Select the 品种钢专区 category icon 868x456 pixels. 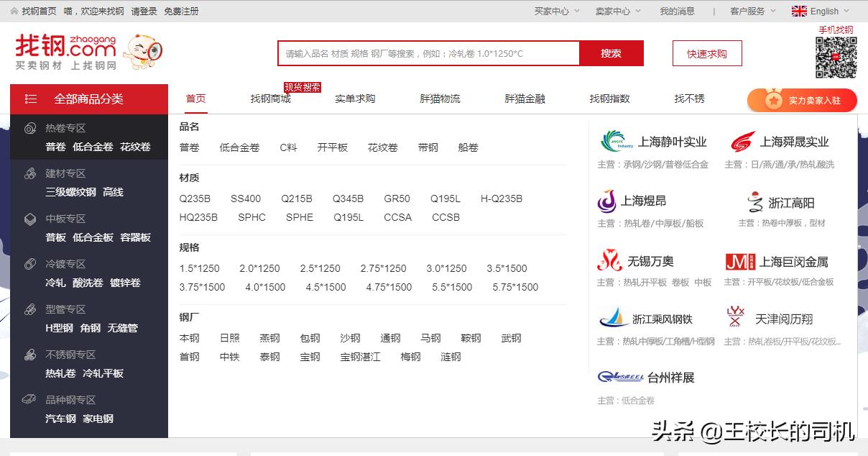coord(30,399)
